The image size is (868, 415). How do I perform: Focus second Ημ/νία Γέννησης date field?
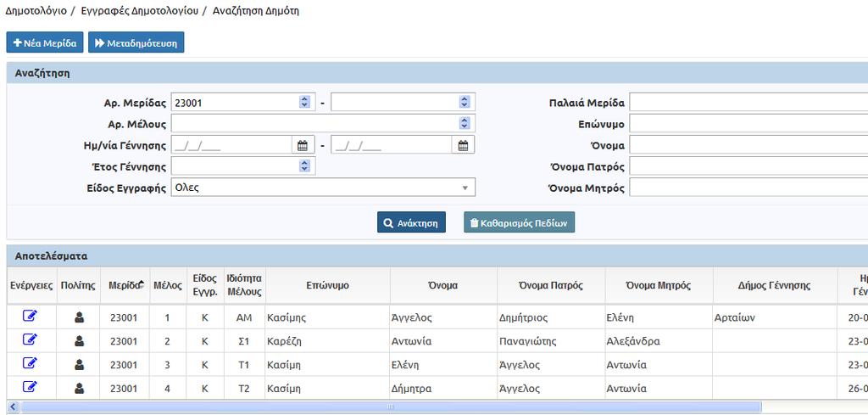[x=392, y=145]
